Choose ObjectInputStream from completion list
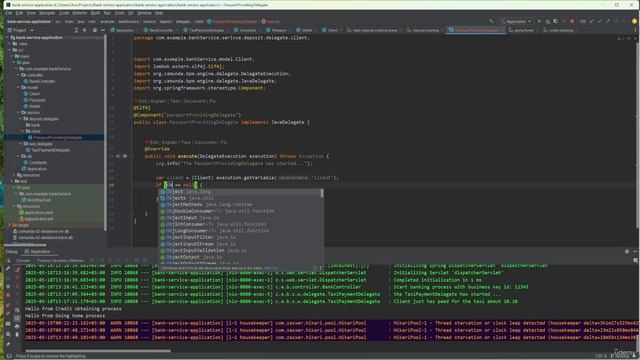Screen dimensions: 640x360 [241, 244]
